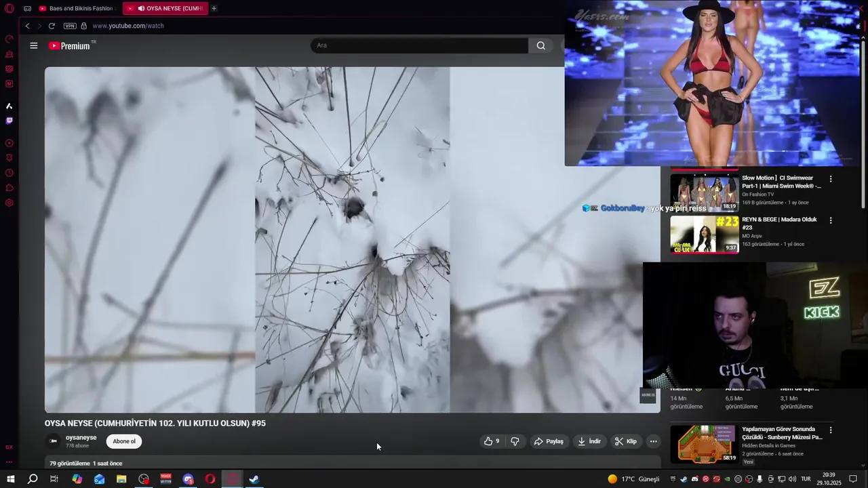The height and width of the screenshot is (488, 868).
Task: Like the video with thumbs up
Action: tap(492, 441)
